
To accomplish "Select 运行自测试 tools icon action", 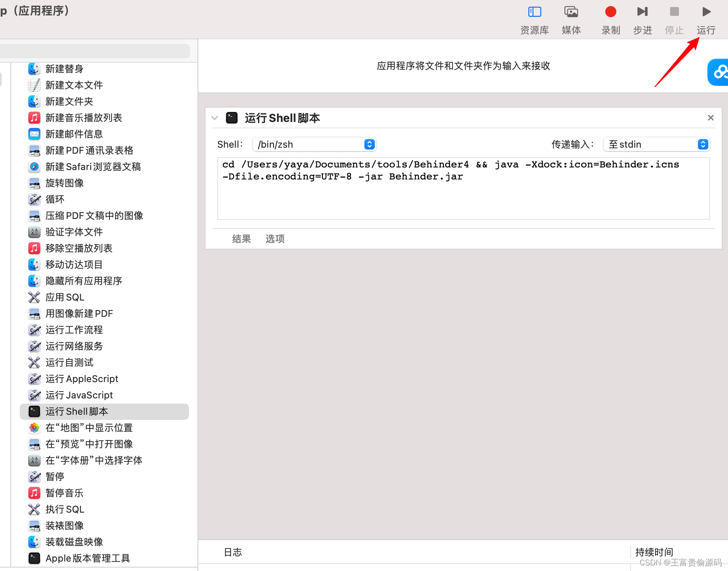I will 34,362.
